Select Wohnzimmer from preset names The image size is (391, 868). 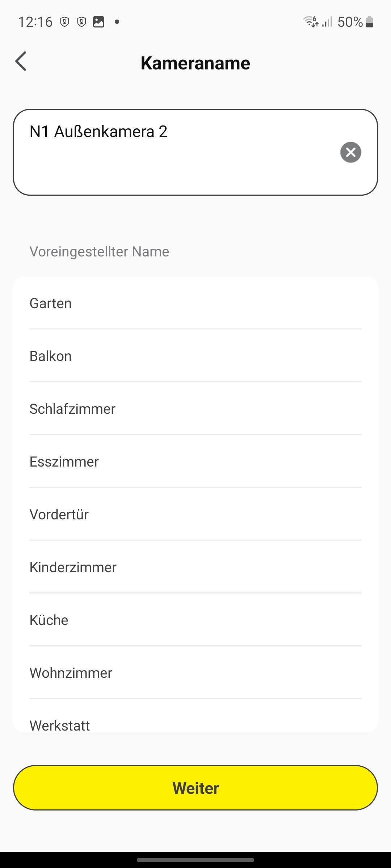click(x=195, y=673)
